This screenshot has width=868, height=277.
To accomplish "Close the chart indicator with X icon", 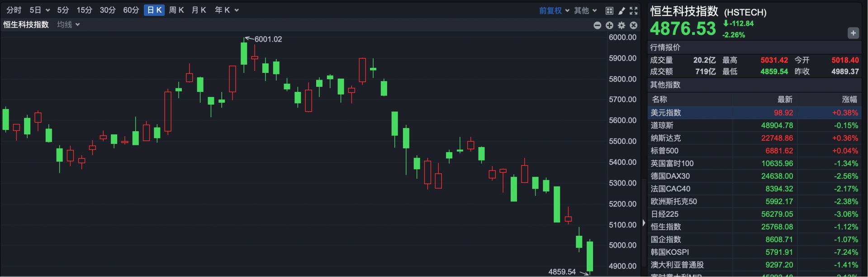I will (x=634, y=25).
